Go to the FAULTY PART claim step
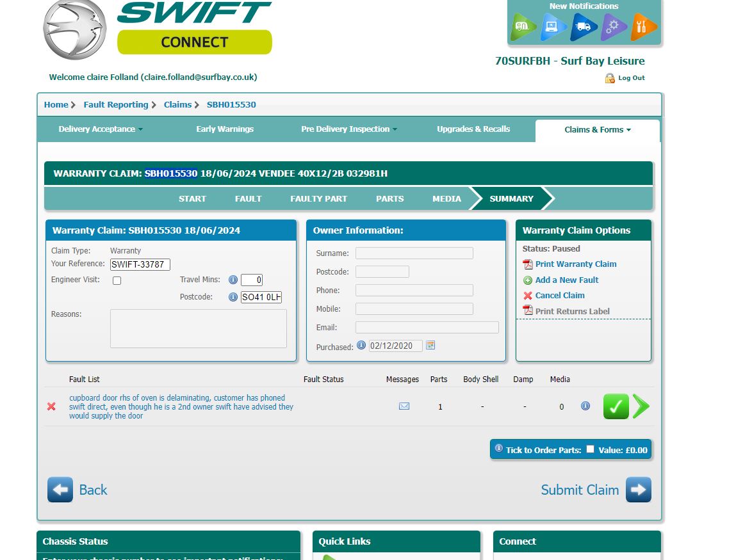Screen dimensions: 736x560 click(x=319, y=199)
